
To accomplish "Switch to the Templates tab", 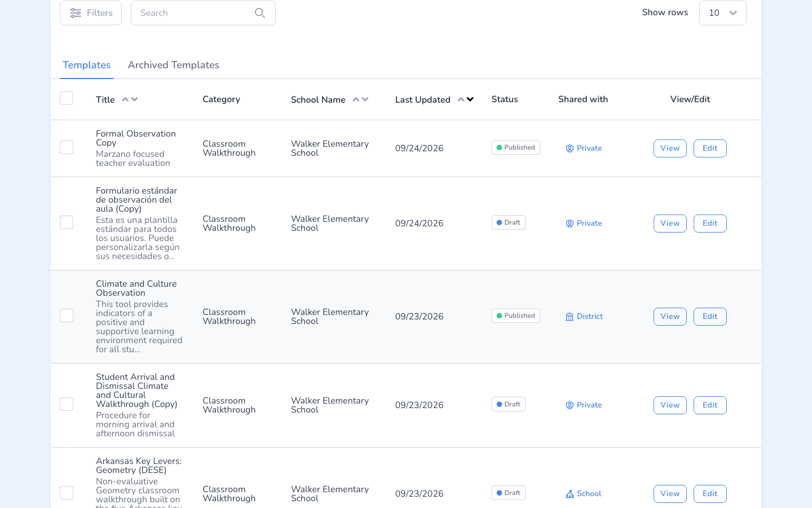I will coord(87,65).
